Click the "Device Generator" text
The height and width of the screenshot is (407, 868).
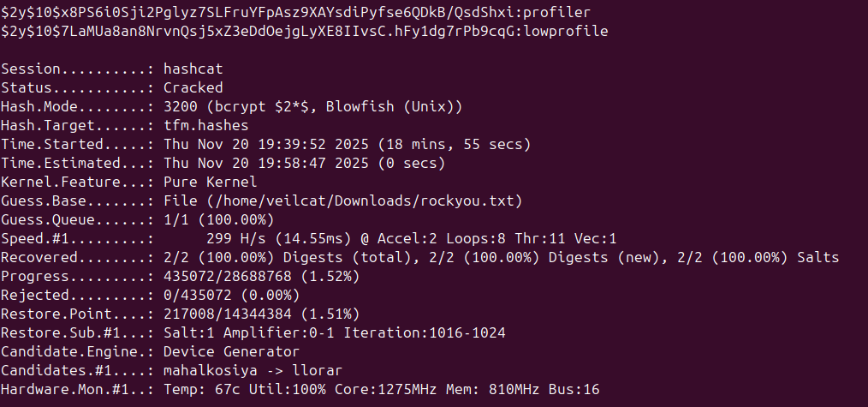pyautogui.click(x=231, y=351)
